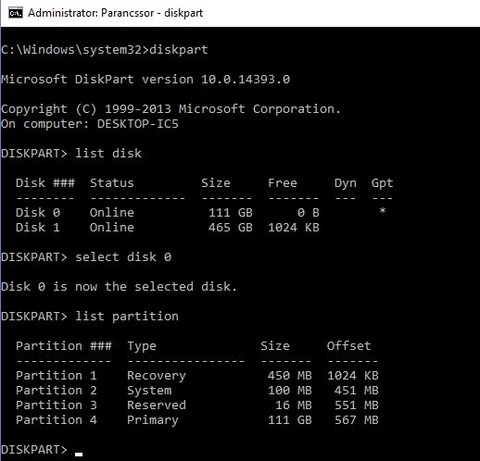Click the Disk 1 row label

38,228
